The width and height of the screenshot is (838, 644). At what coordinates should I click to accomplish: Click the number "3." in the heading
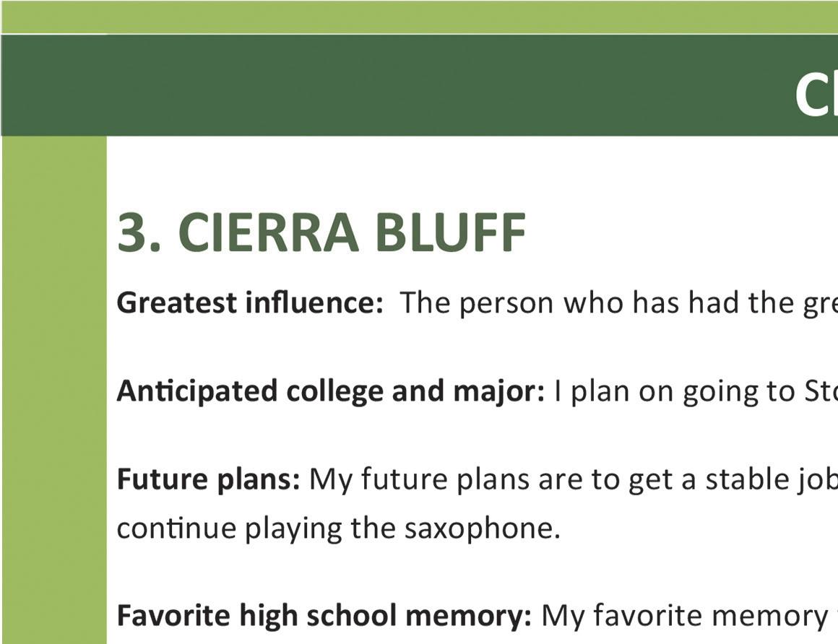[140, 232]
